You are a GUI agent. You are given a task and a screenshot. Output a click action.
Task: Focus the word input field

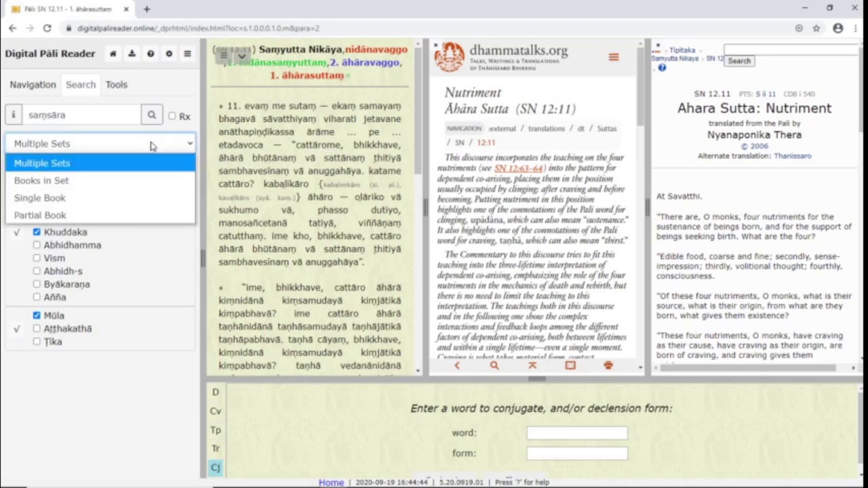click(x=577, y=433)
